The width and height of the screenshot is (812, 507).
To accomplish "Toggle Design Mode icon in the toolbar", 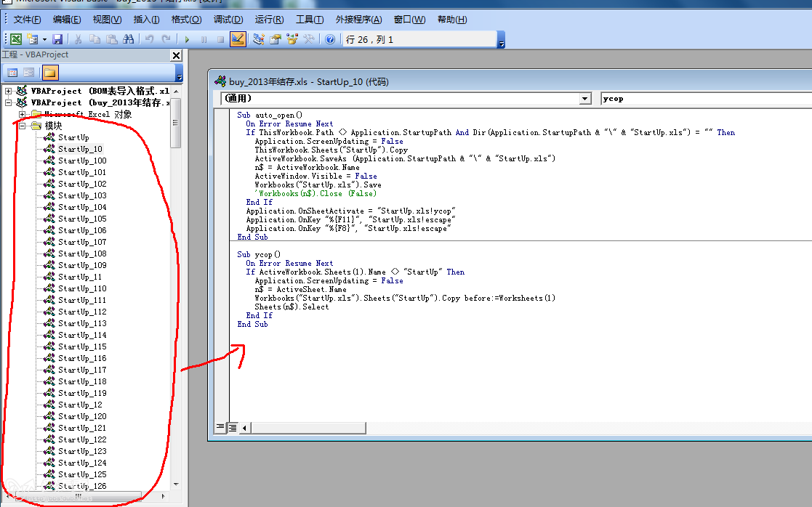I will (238, 39).
